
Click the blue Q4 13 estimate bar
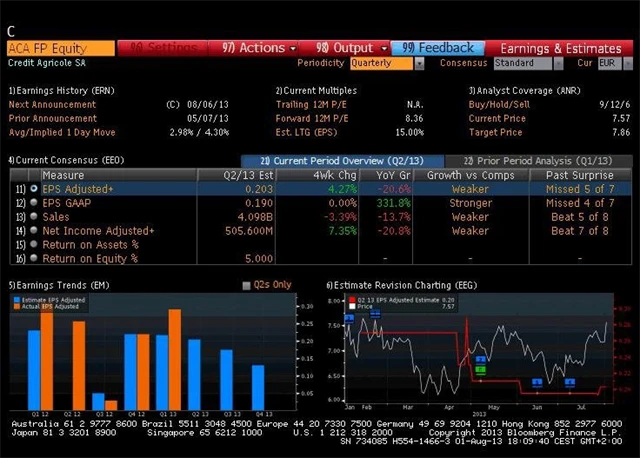pos(258,387)
